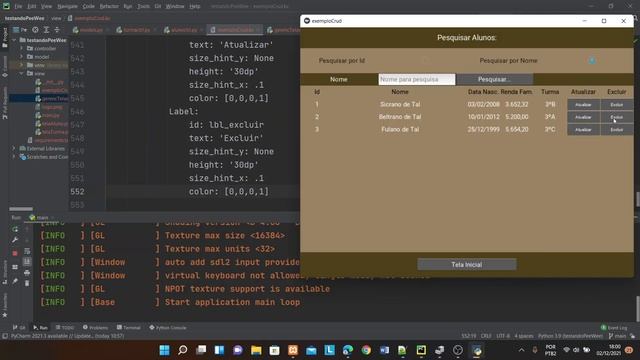Open the Edit menu in PyCharm
Screen dimensions: 640x360
coord(31,6)
